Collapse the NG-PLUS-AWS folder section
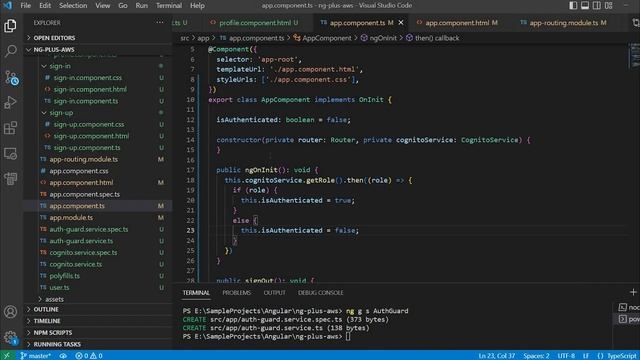Image resolution: width=640 pixels, height=360 pixels. tap(98, 49)
